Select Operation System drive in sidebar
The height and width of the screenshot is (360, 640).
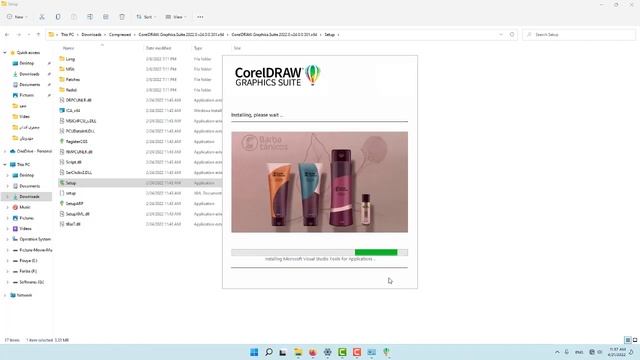coord(35,239)
